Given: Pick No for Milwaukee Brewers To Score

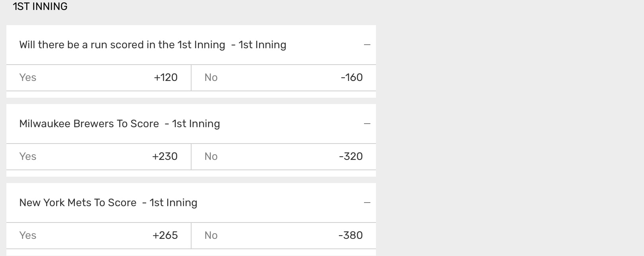Looking at the screenshot, I should click(x=283, y=156).
